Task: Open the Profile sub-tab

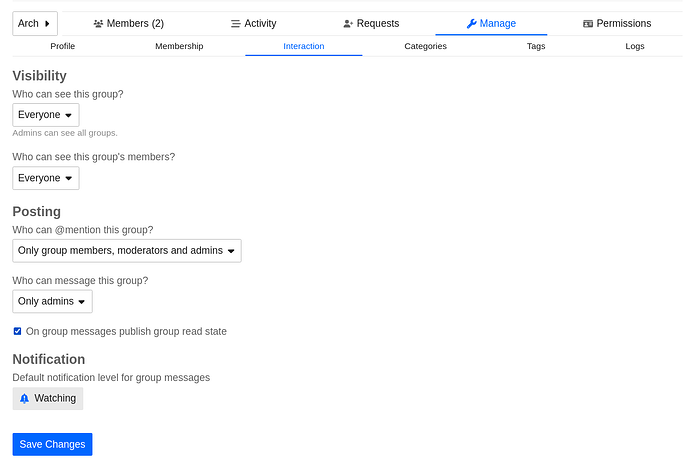Action: click(x=62, y=46)
